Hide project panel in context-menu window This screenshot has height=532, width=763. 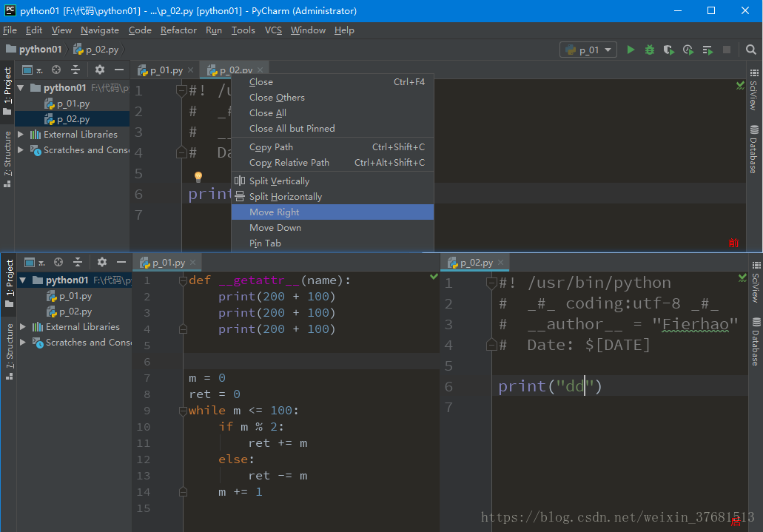tap(118, 70)
